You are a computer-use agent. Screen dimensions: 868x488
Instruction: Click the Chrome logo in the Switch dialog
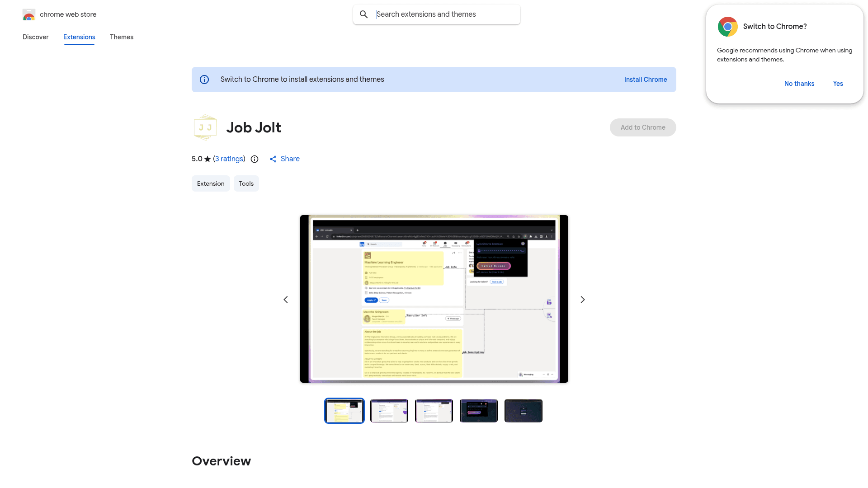(x=728, y=26)
